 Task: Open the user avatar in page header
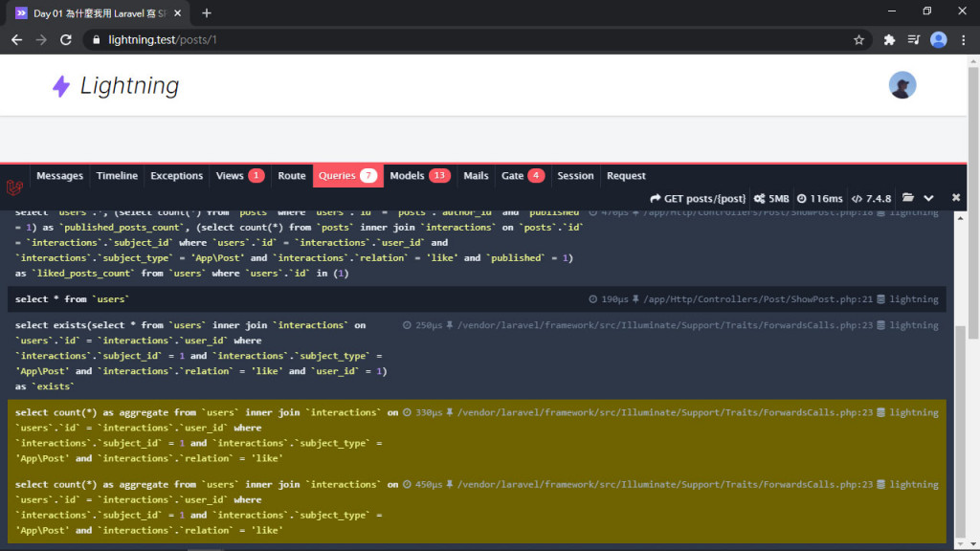click(x=902, y=85)
